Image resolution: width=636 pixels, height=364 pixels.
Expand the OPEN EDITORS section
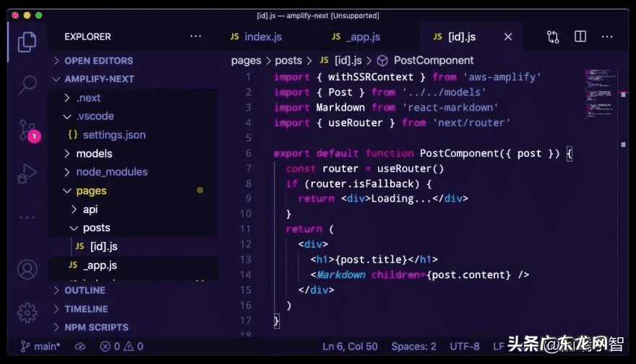(x=98, y=61)
